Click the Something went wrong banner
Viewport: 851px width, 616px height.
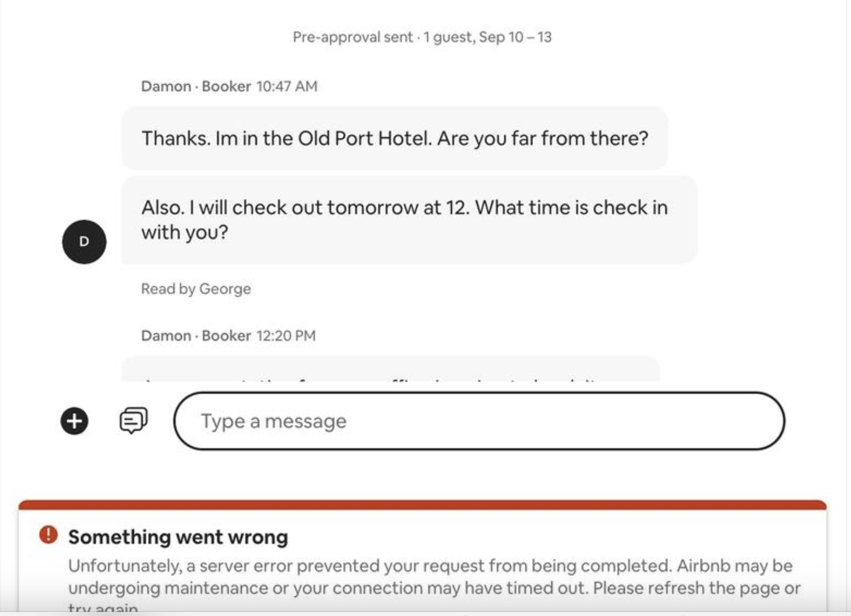pos(178,536)
